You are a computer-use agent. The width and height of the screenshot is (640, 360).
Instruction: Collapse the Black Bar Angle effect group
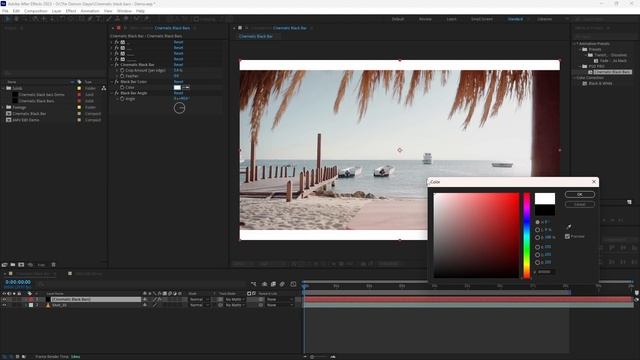pyautogui.click(x=112, y=93)
